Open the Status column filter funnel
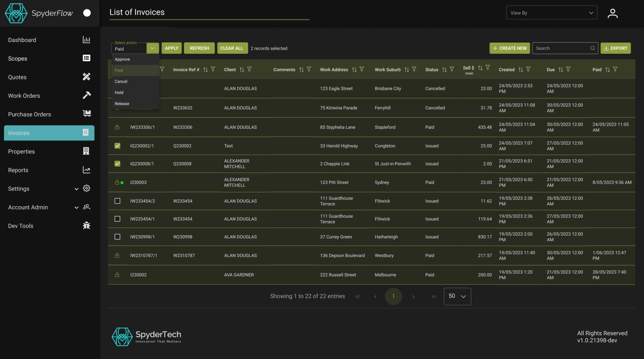Viewport: 644px width, 359px height. pos(452,69)
